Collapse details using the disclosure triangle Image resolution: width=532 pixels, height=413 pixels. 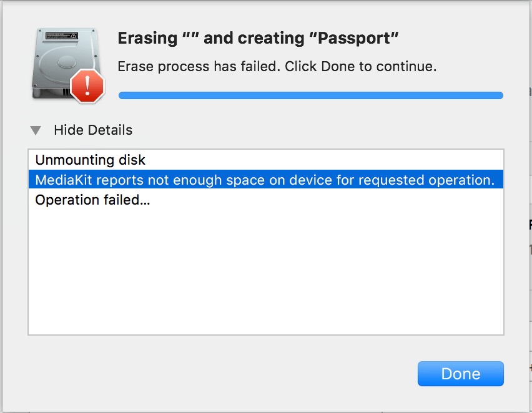pos(36,130)
